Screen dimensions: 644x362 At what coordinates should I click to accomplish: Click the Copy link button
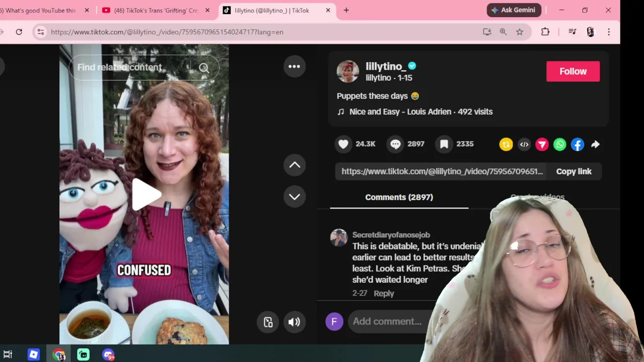(x=574, y=171)
